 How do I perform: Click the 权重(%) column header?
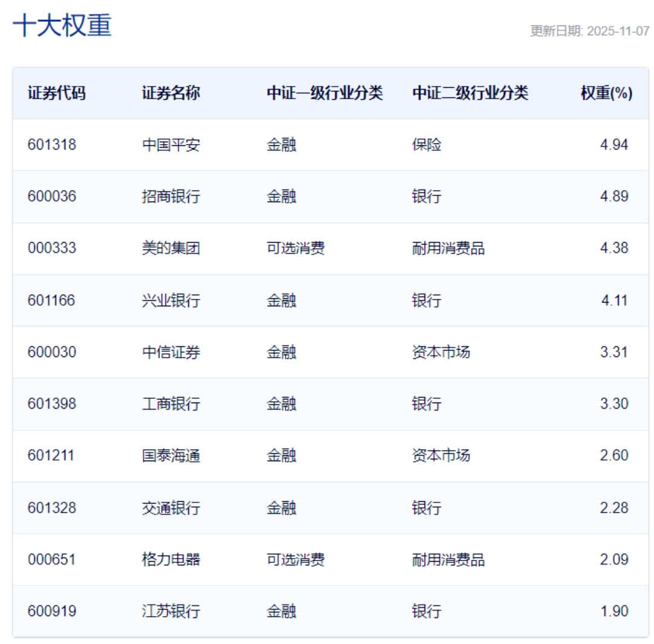tap(606, 93)
